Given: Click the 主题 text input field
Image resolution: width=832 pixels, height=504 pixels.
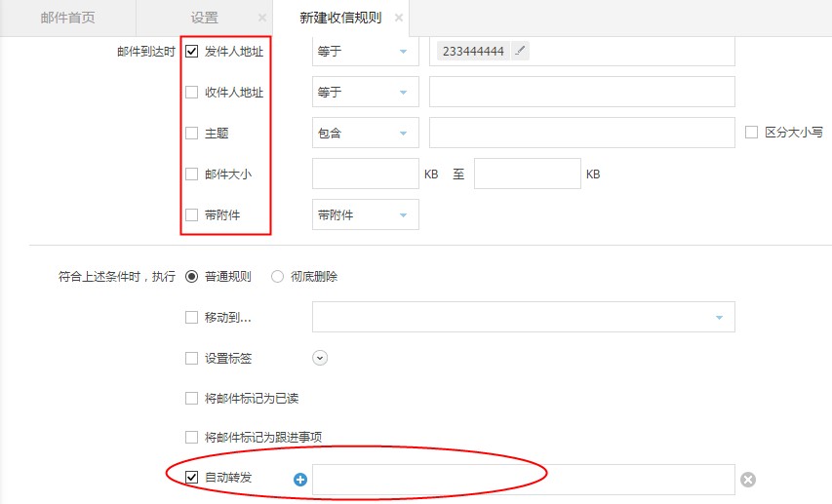Looking at the screenshot, I should coord(581,133).
